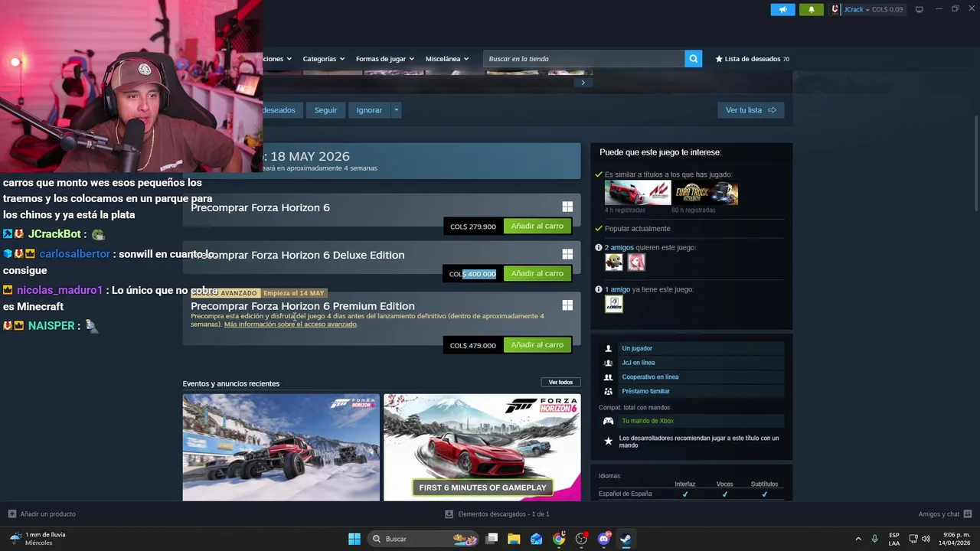Expand the arrow next to Ignorar

pyautogui.click(x=396, y=110)
